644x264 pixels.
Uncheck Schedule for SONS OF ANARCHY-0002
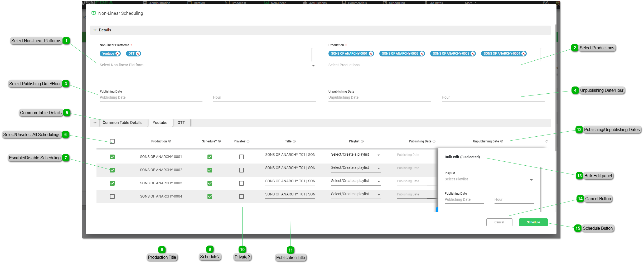tap(210, 170)
